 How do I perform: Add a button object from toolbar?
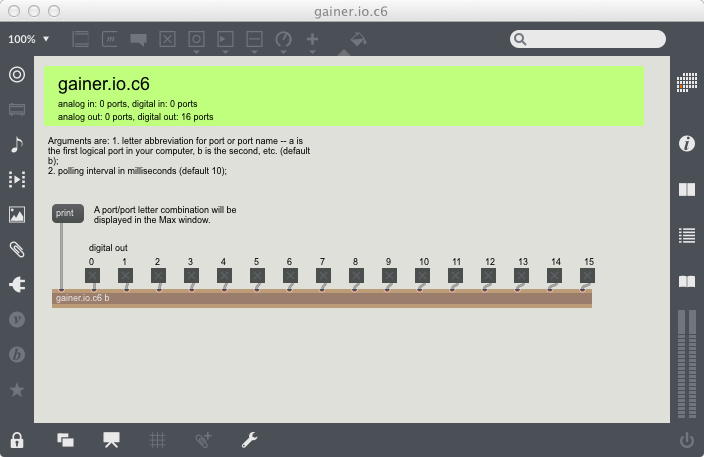click(196, 40)
